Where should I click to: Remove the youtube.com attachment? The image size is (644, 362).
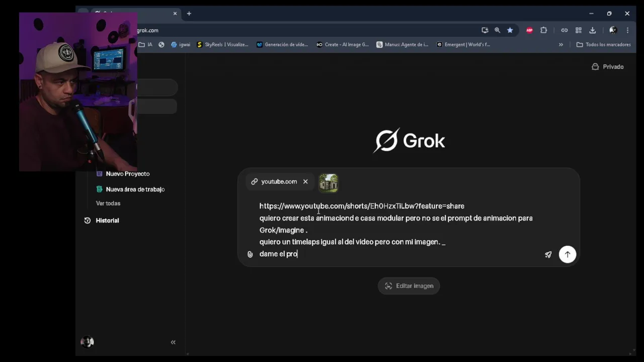pyautogui.click(x=305, y=182)
